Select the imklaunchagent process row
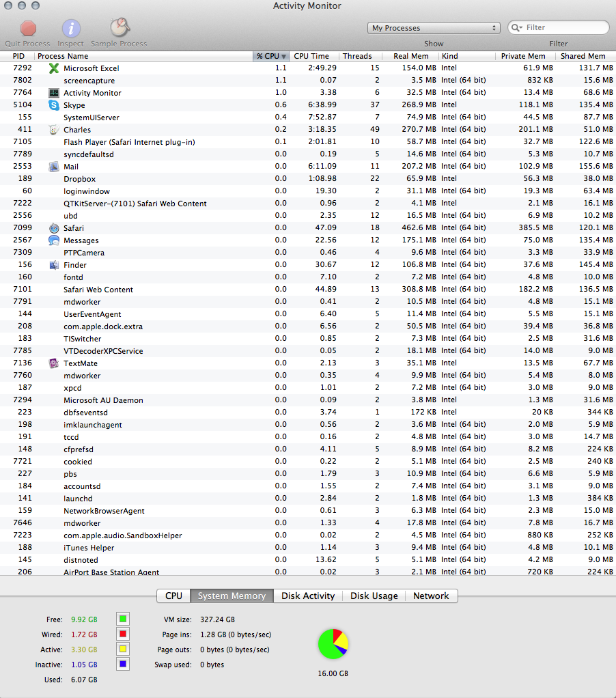 tap(308, 425)
